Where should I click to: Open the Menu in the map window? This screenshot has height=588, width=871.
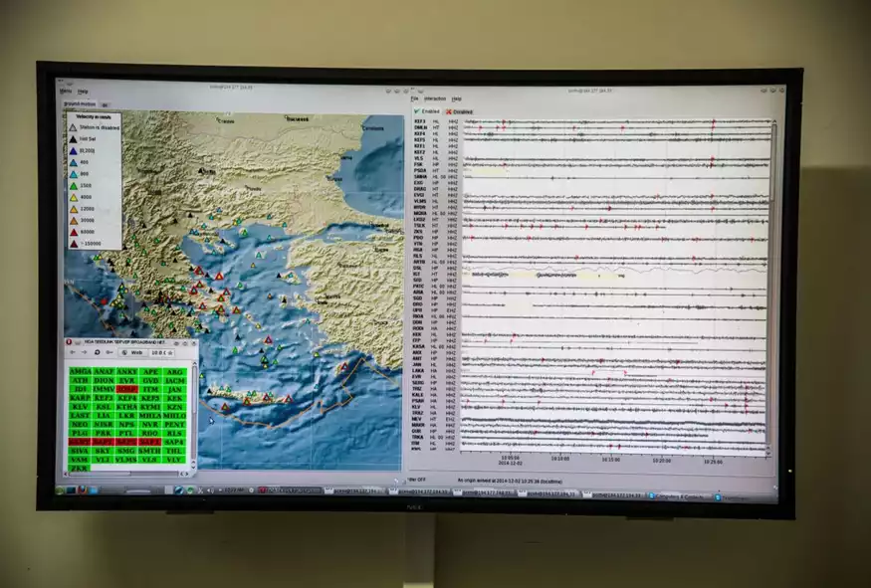click(66, 92)
